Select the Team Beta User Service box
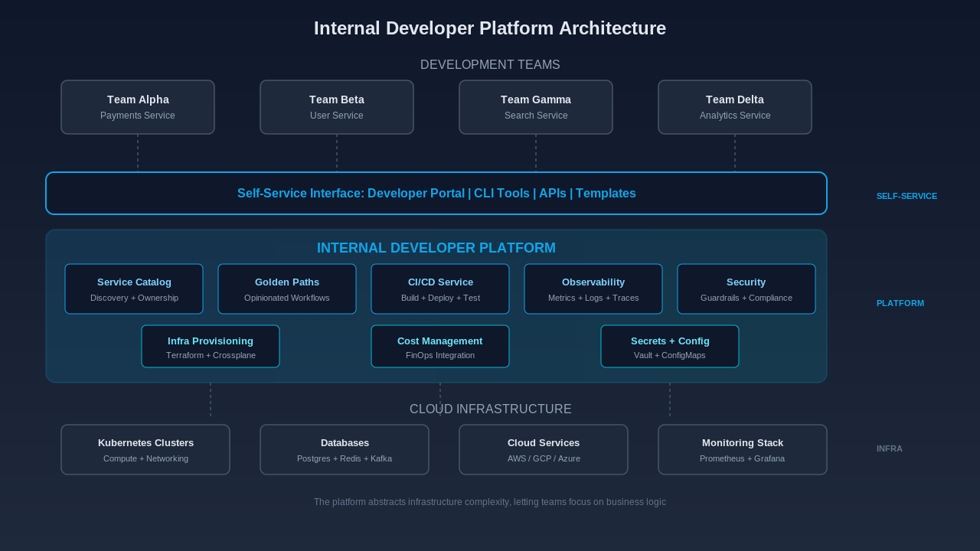 (x=337, y=107)
